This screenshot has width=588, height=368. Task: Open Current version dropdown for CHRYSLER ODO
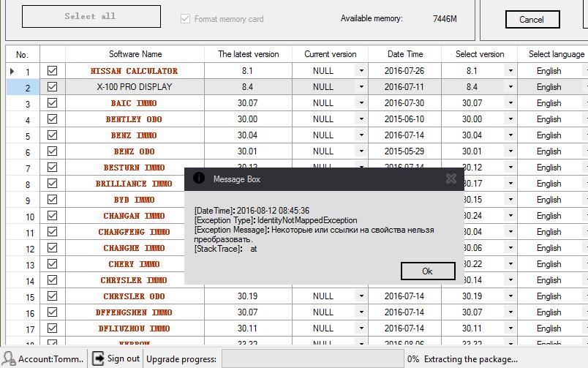361,296
